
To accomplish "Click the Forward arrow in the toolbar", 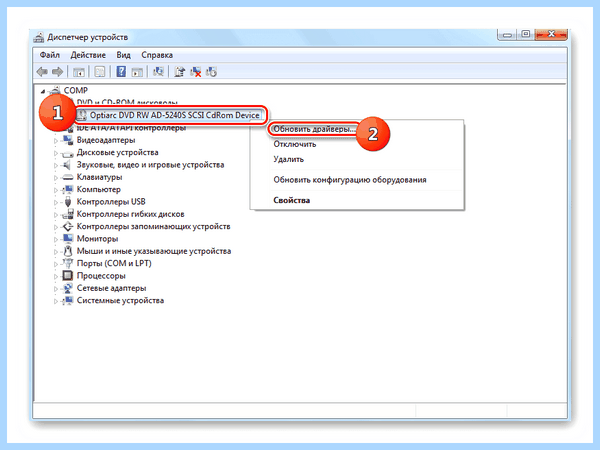I will (x=58, y=72).
